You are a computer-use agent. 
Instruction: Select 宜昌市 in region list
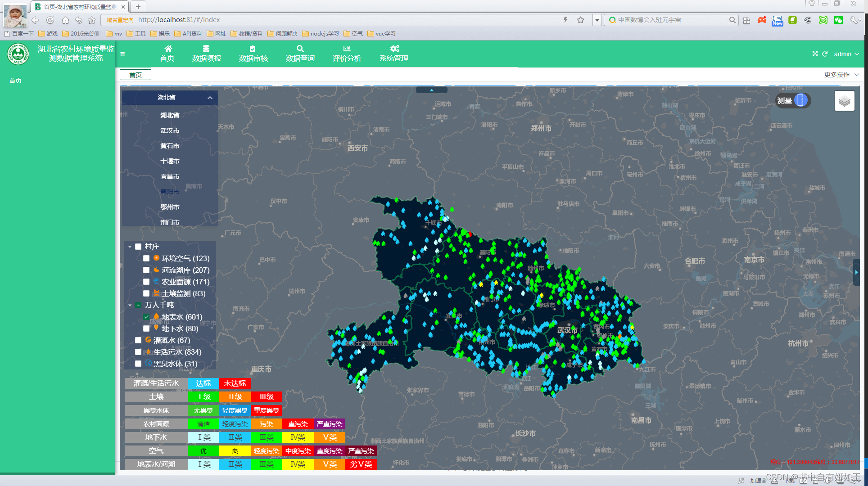pyautogui.click(x=170, y=176)
